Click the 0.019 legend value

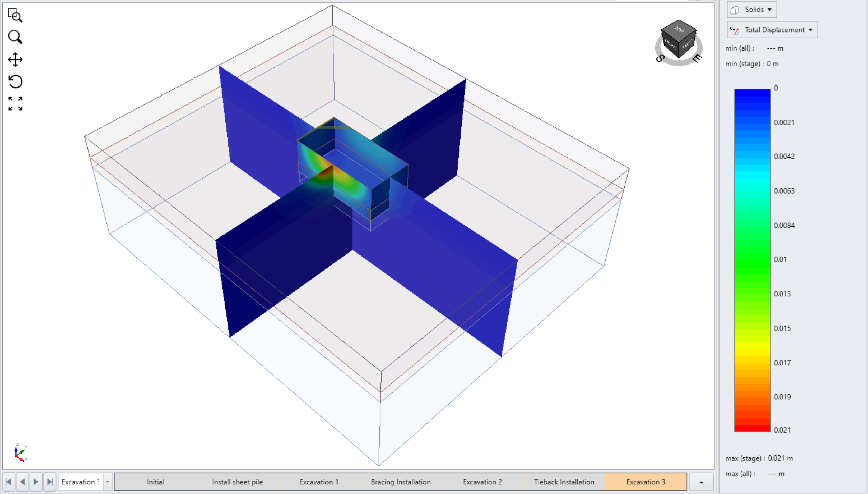click(x=782, y=397)
